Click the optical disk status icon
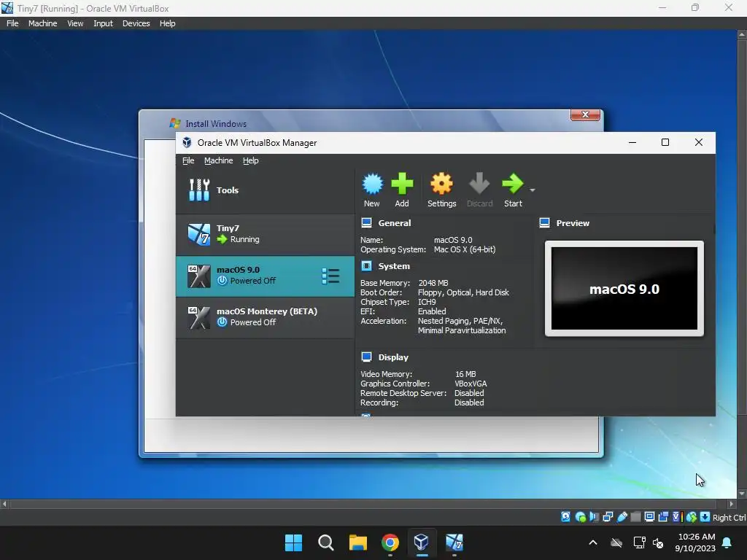Viewport: 747px width, 560px height. (x=580, y=517)
